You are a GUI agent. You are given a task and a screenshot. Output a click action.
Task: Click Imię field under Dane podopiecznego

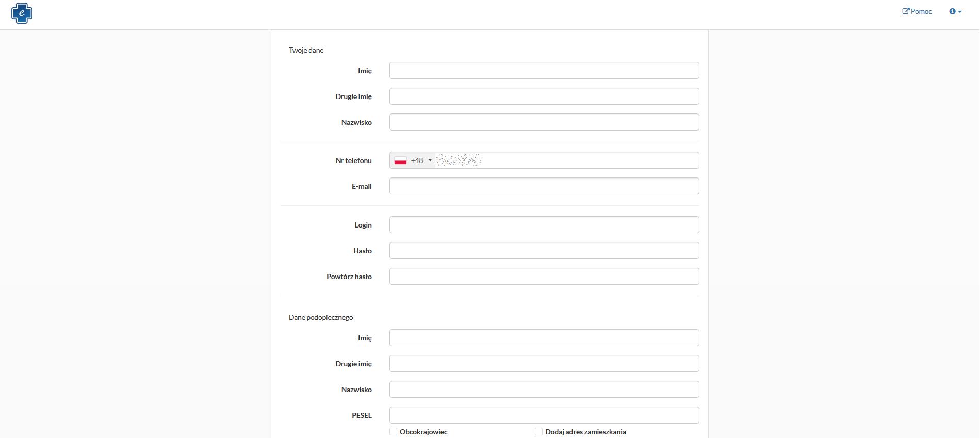(x=544, y=338)
